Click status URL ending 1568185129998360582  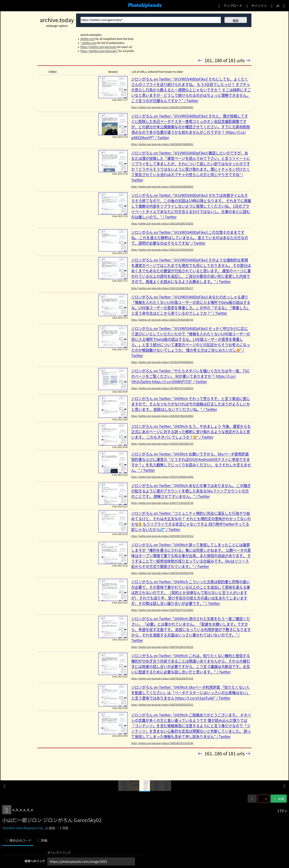(x=162, y=107)
